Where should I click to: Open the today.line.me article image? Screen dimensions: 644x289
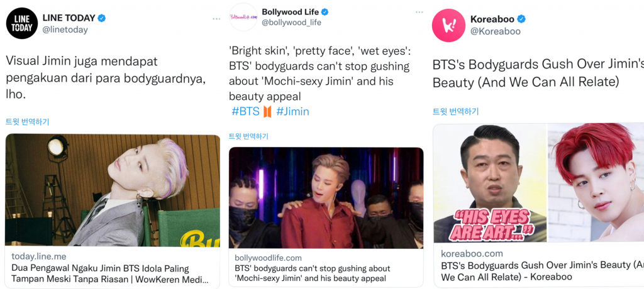[113, 190]
